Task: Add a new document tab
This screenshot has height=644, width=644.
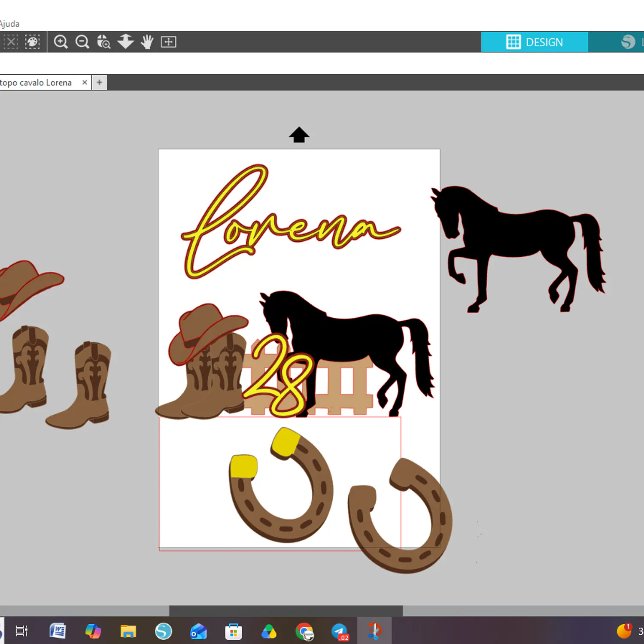Action: (99, 82)
